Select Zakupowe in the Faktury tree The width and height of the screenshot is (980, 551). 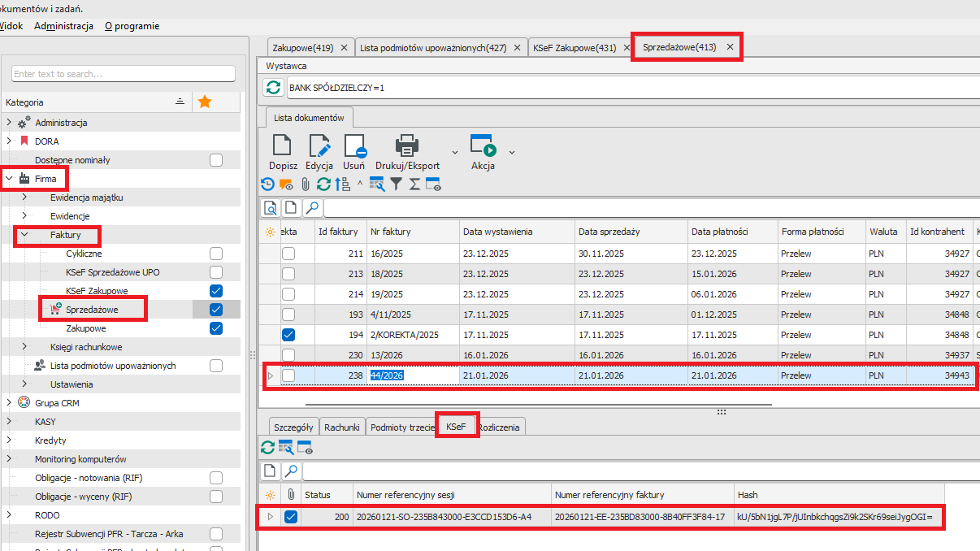click(85, 328)
